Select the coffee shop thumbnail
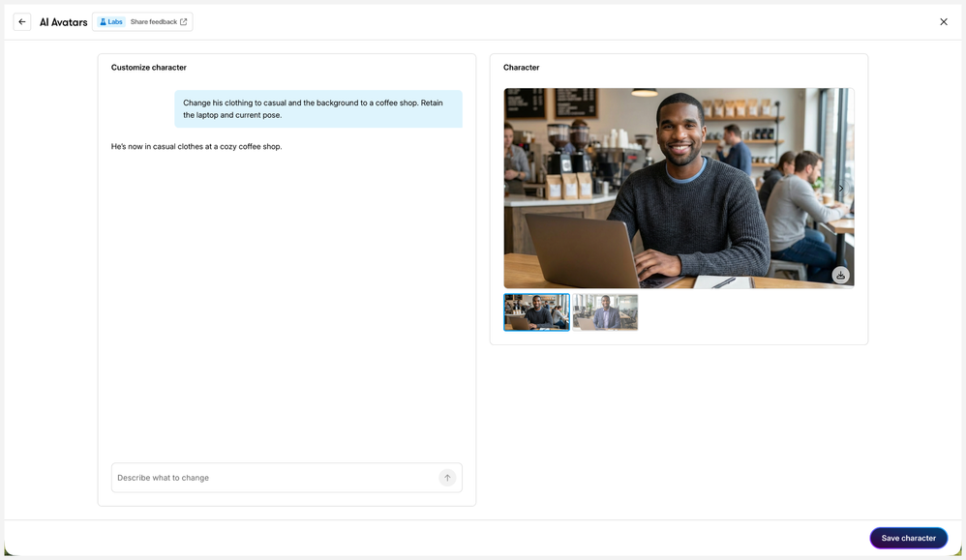This screenshot has height=560, width=966. pyautogui.click(x=536, y=312)
